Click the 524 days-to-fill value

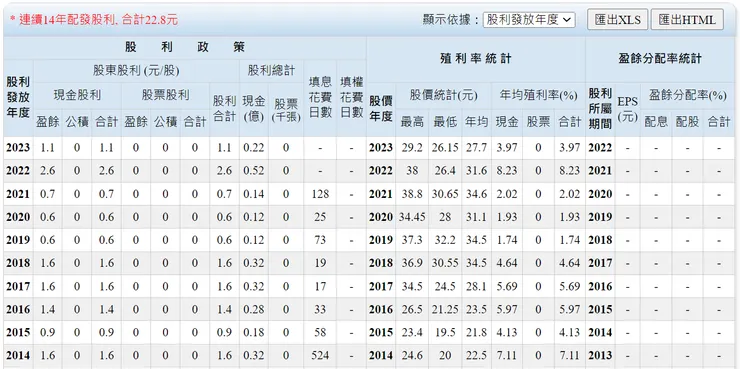320,355
